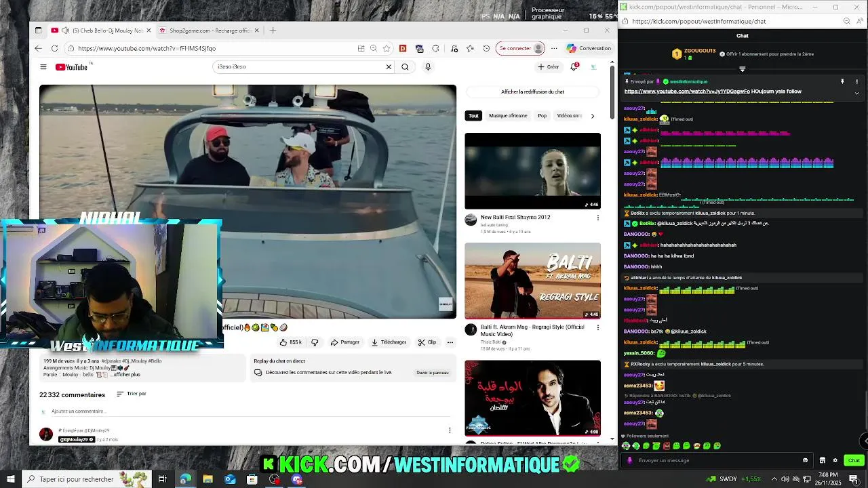Open Windows Start menu
The width and height of the screenshot is (868, 488).
click(x=10, y=479)
